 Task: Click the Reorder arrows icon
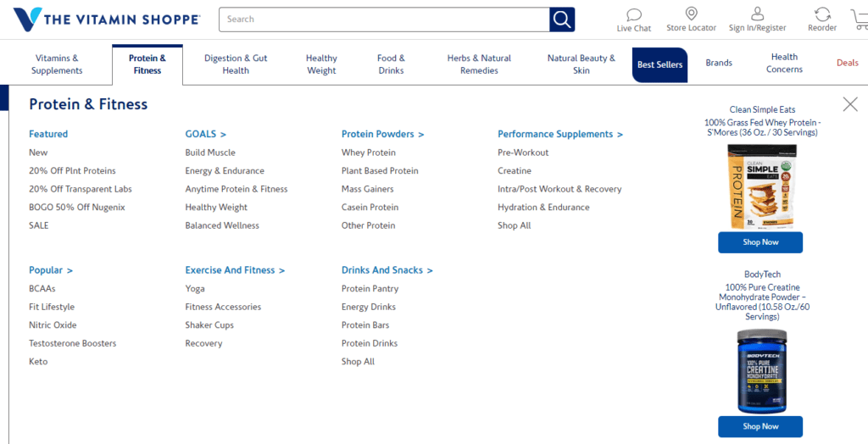(822, 14)
